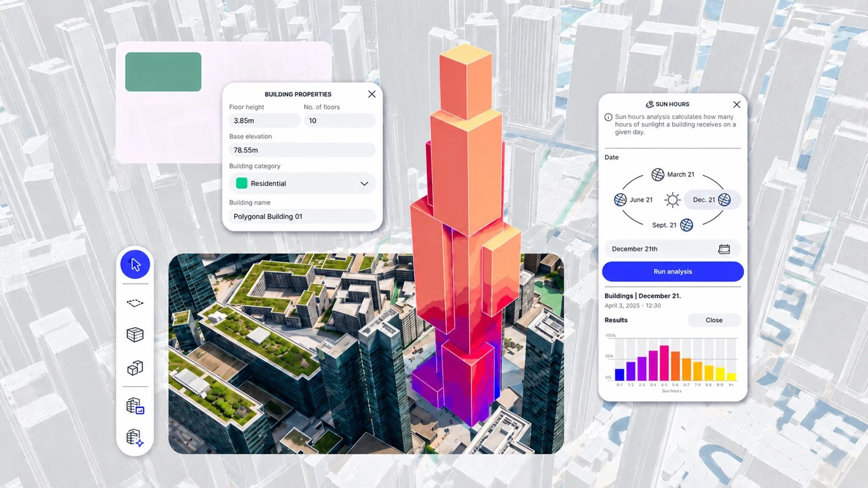Edit the Floor height field

pos(264,121)
